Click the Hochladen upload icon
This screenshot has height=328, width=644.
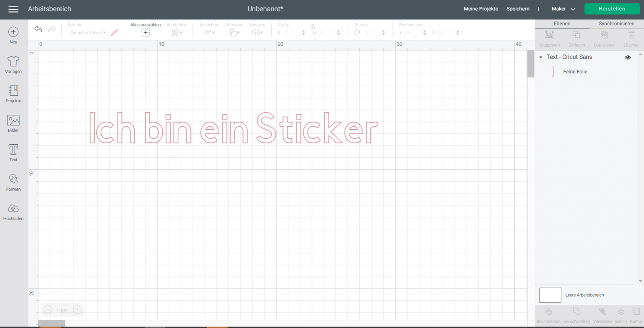coord(13,211)
